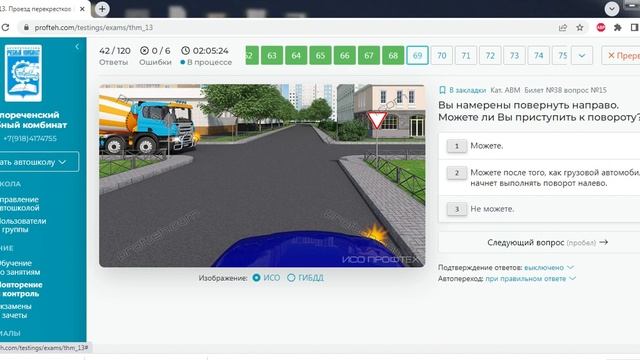
Task: Expand the question number list chevron
Action: point(582,56)
